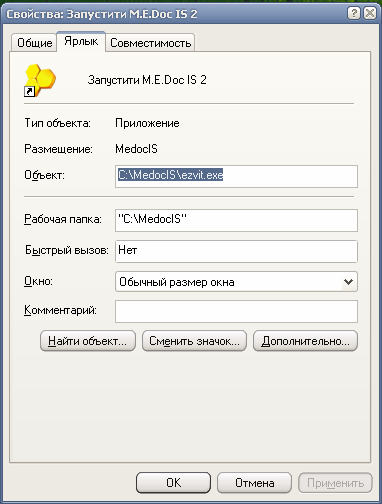Confirm with the OK button
Screen dimensions: 382x504
[173, 483]
